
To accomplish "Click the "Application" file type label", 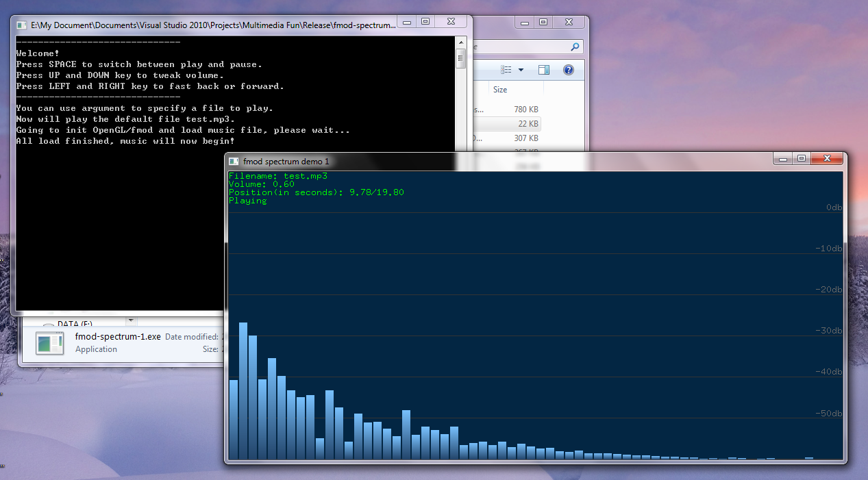I will tap(96, 349).
